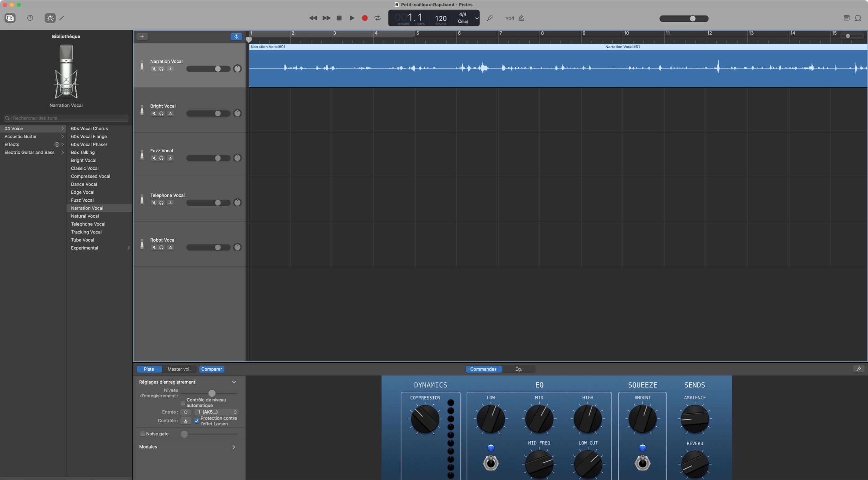Toggle the metronome click icon
Viewport: 868px width, 480px height.
coord(521,18)
